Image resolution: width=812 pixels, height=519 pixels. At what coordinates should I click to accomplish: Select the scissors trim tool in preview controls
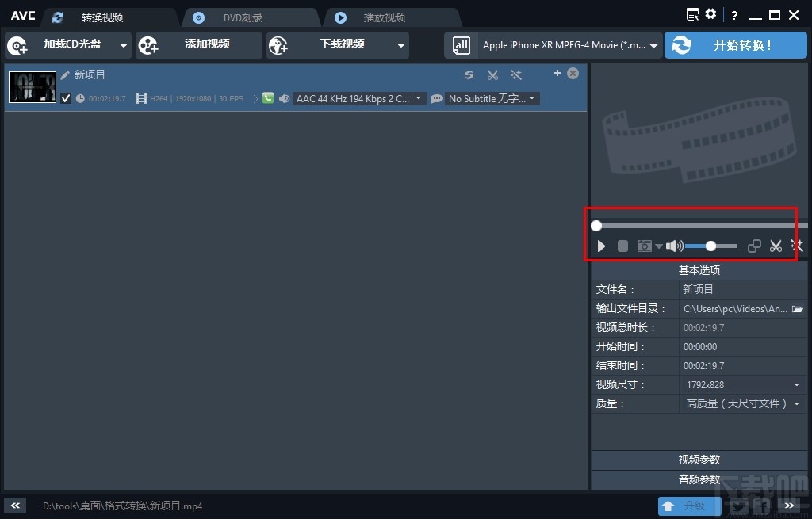[776, 246]
